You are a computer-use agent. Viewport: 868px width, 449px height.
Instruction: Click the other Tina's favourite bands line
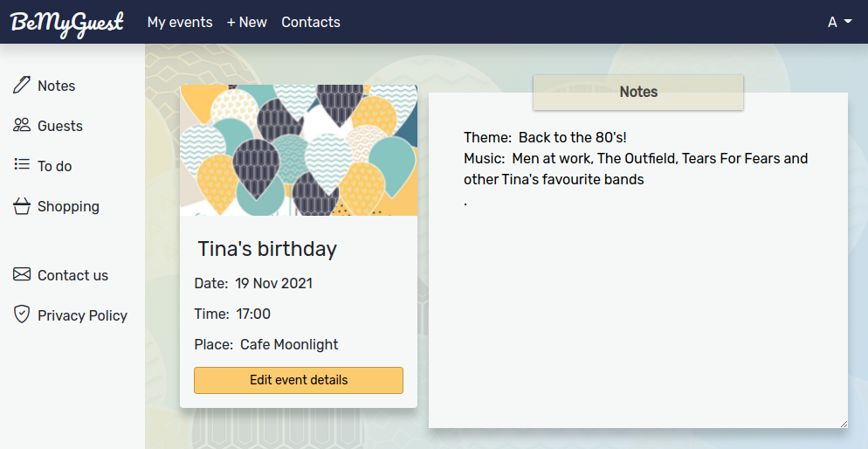555,179
